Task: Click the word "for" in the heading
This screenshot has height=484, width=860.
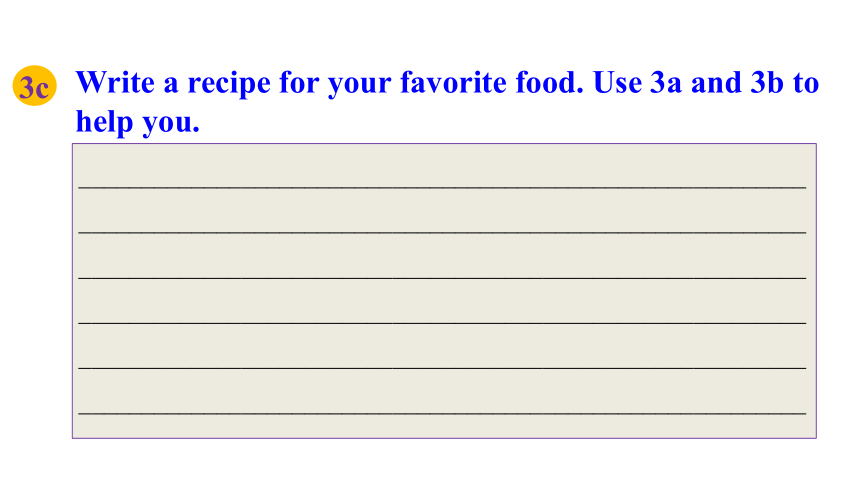Action: (299, 83)
